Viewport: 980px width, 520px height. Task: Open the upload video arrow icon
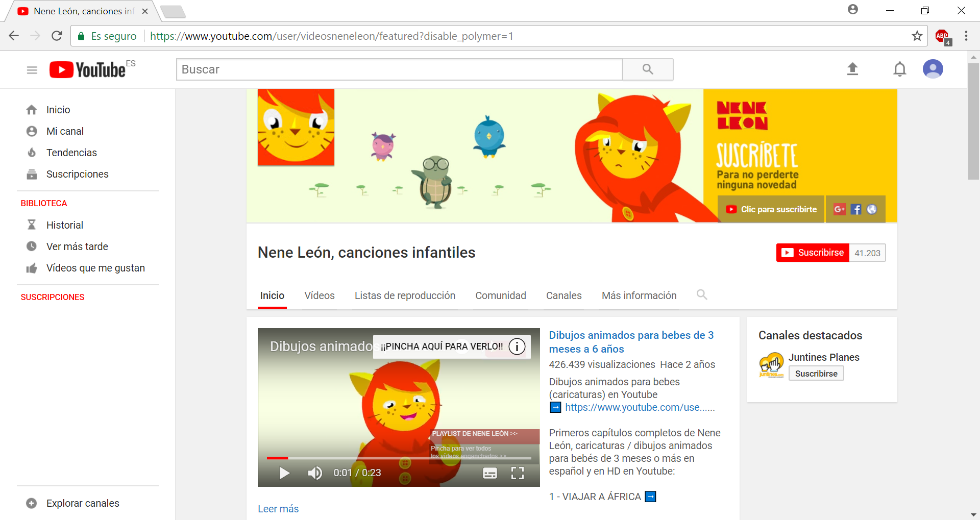click(x=852, y=69)
